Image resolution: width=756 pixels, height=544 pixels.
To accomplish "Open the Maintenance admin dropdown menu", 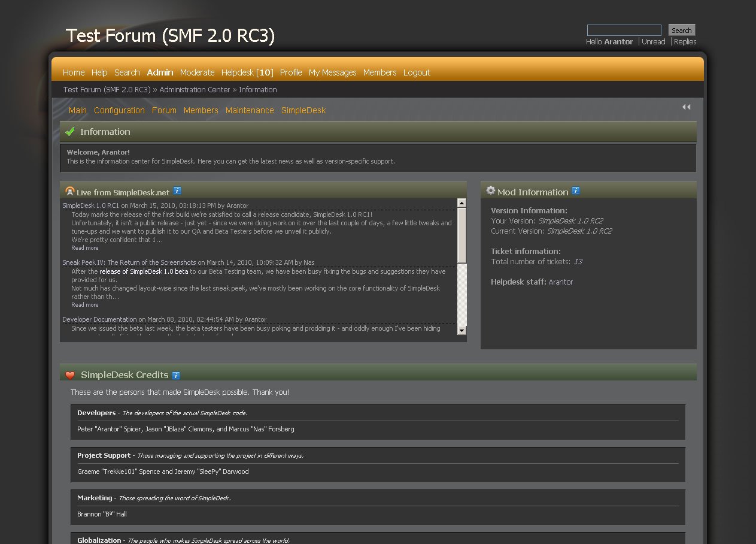I will pyautogui.click(x=250, y=110).
